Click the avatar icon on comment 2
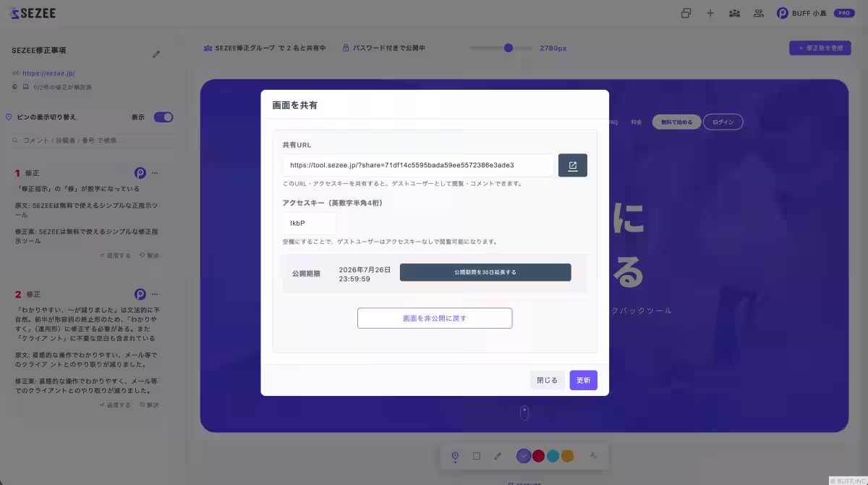This screenshot has width=868, height=485. pyautogui.click(x=140, y=295)
